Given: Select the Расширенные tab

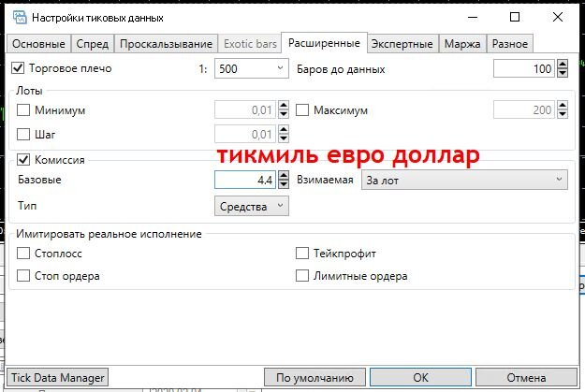Looking at the screenshot, I should (x=324, y=43).
